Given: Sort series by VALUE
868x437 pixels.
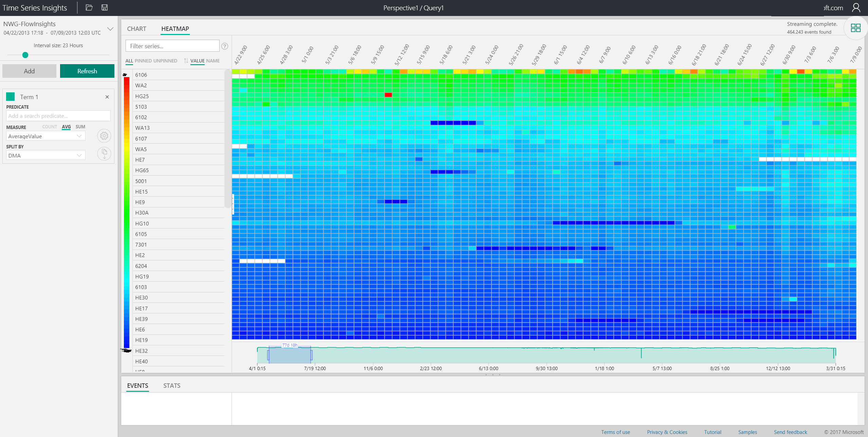Looking at the screenshot, I should coord(197,61).
